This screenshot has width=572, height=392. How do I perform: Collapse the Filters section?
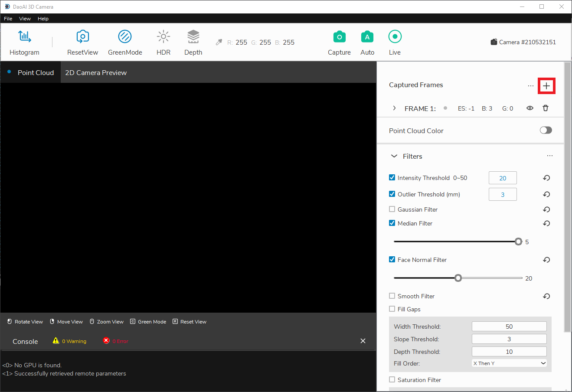pos(394,156)
